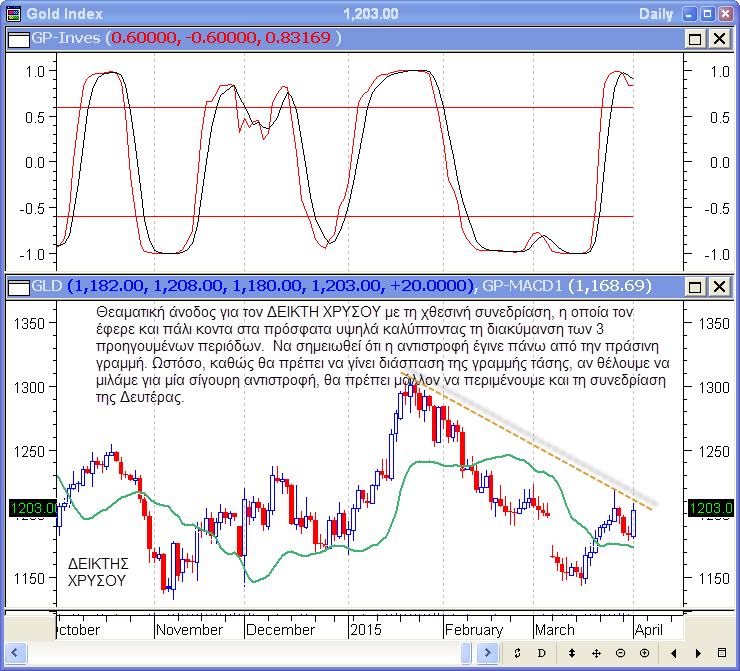Click the 2015 label on date axis

[x=366, y=630]
